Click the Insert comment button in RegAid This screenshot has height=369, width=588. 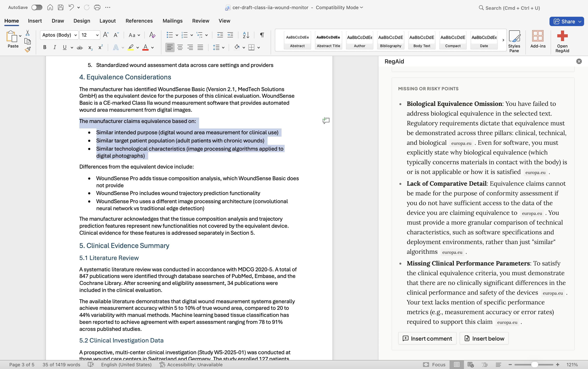tap(427, 338)
